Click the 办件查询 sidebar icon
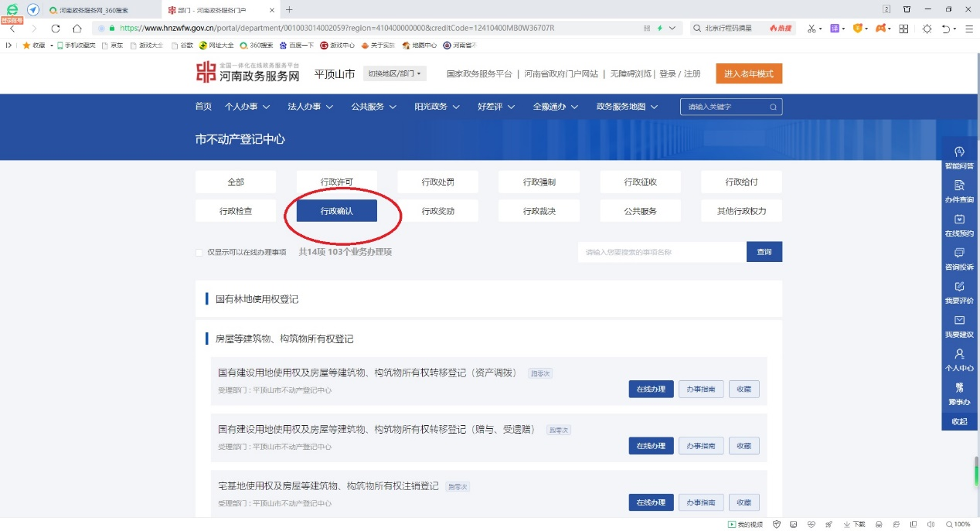 [959, 186]
